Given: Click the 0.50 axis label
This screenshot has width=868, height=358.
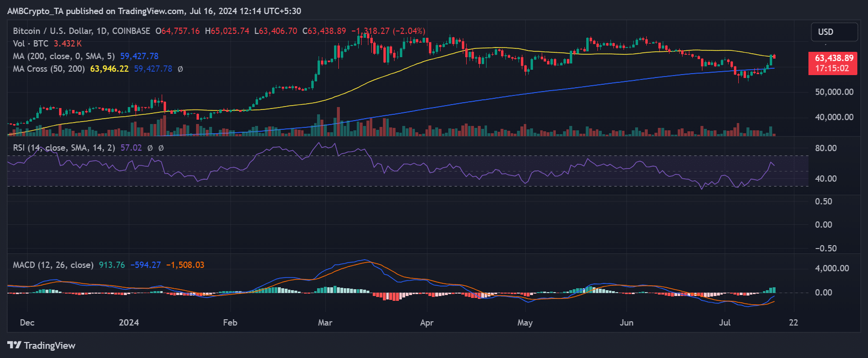Looking at the screenshot, I should pos(823,202).
